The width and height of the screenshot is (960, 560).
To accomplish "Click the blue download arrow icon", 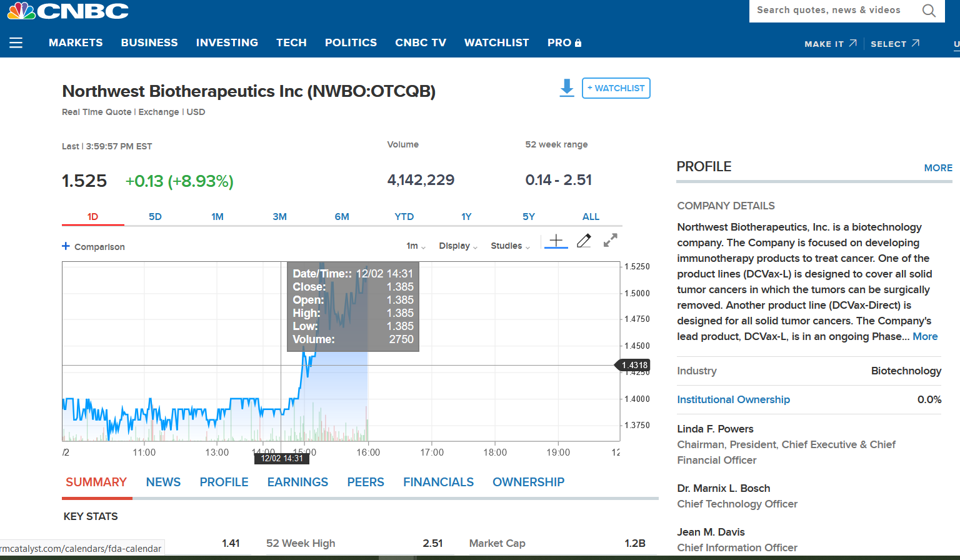I will [x=567, y=87].
